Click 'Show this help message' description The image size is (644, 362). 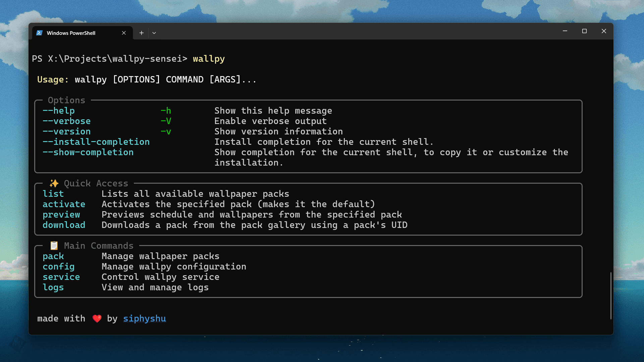point(273,111)
